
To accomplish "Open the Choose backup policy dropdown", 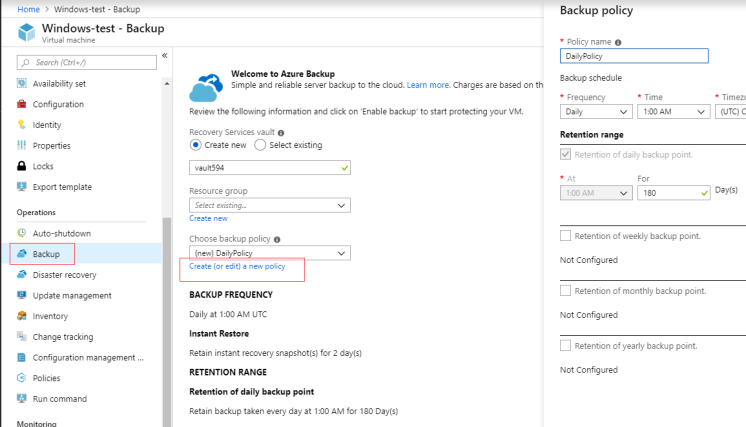I will click(x=270, y=253).
